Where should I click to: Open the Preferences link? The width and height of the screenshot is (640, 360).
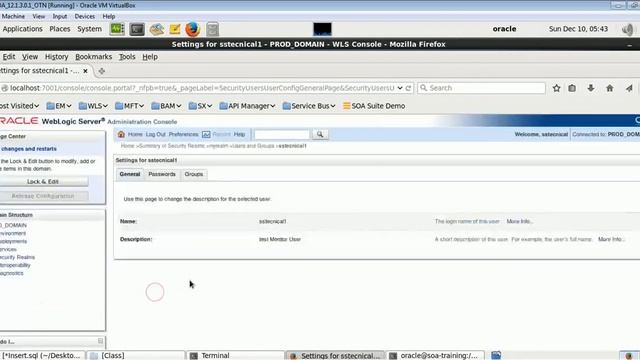coord(183,134)
